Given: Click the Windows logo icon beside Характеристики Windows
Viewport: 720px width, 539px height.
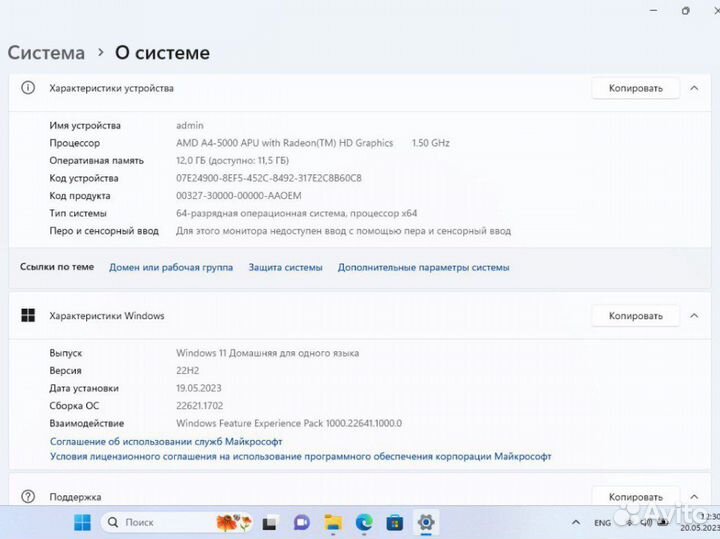Looking at the screenshot, I should click(x=28, y=315).
